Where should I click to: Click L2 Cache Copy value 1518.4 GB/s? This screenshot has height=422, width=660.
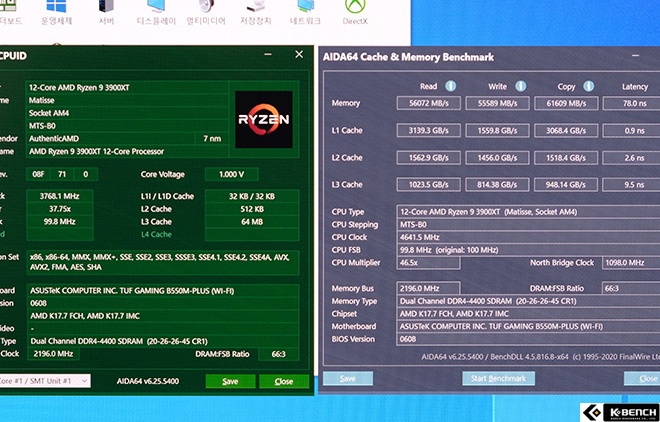[x=566, y=158]
